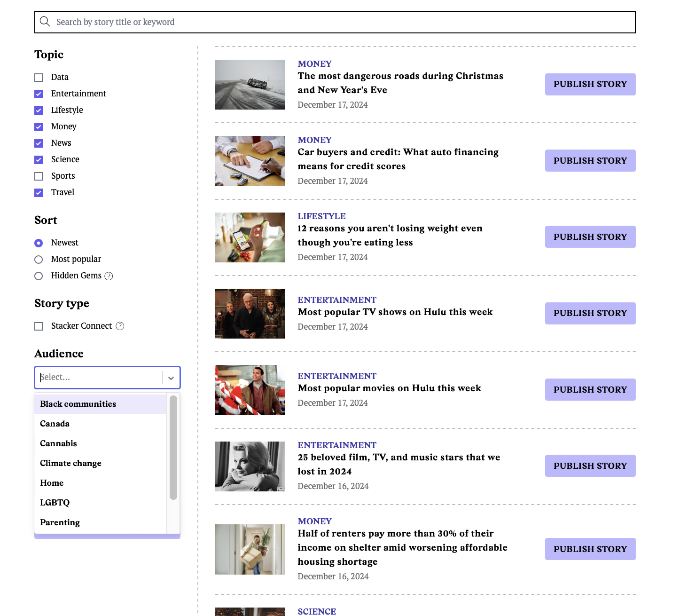Viewport: 688px width, 616px height.
Task: Uncheck the Entertainment topic checkbox
Action: (39, 94)
